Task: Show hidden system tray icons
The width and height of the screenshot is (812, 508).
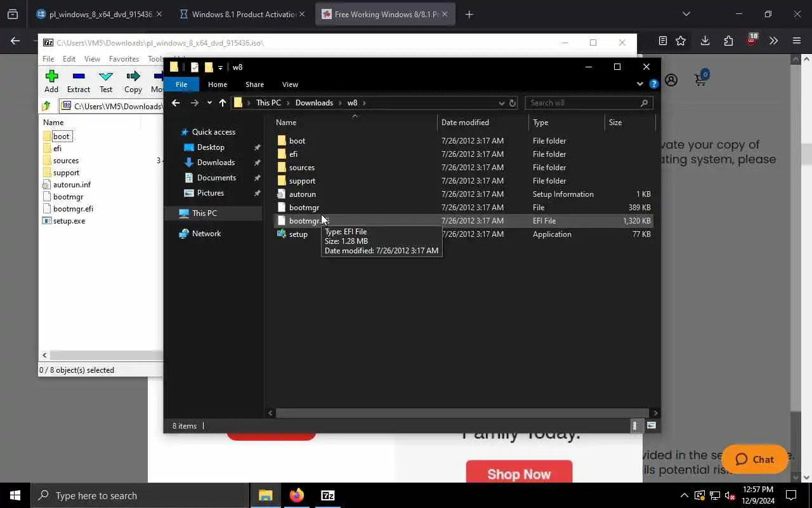Action: pyautogui.click(x=684, y=495)
